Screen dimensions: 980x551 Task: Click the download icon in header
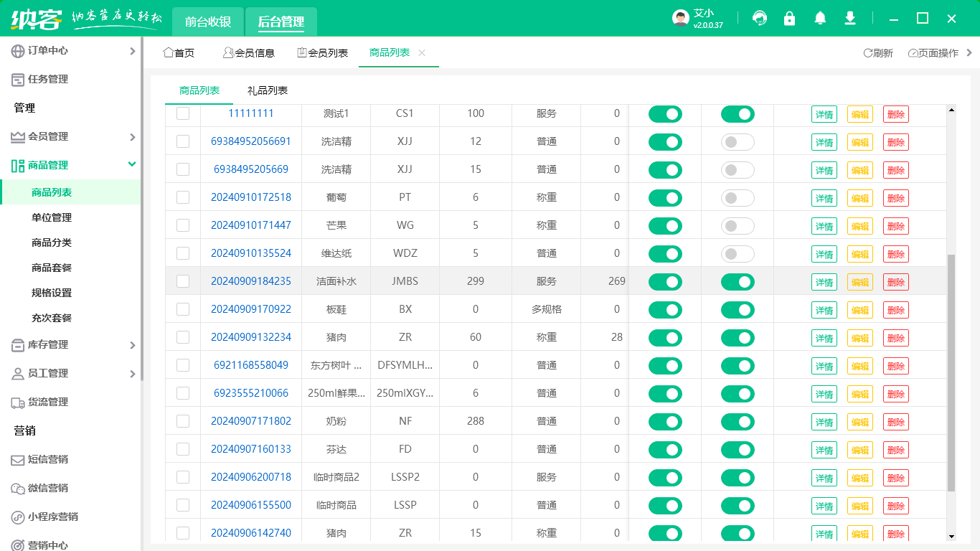(850, 19)
